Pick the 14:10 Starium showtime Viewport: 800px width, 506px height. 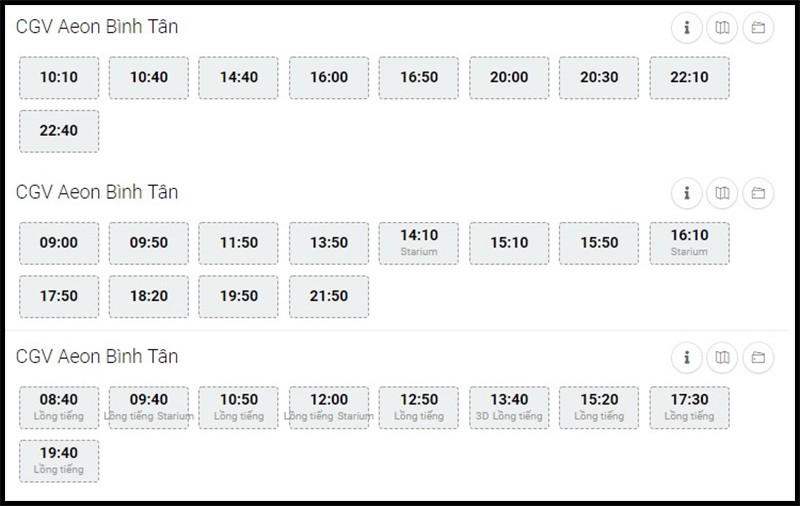point(419,243)
